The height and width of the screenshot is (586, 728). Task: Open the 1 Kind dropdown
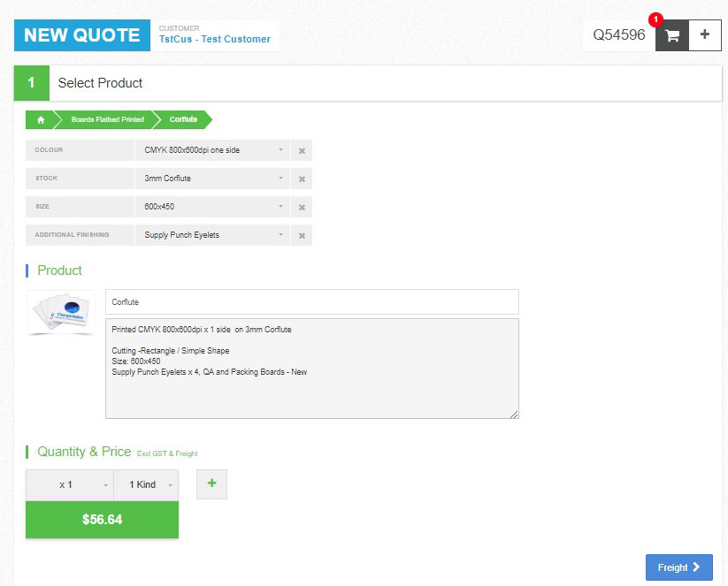pyautogui.click(x=146, y=485)
